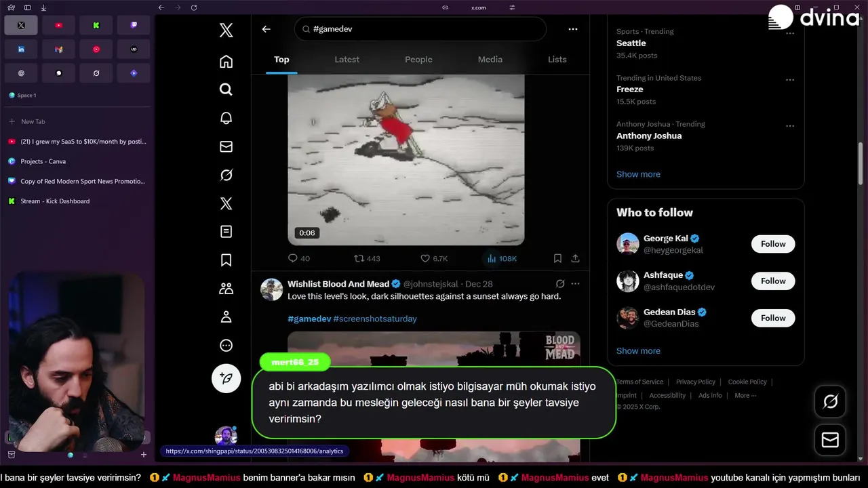
Task: Open the Stream - Kick Dashboard tab
Action: 77,201
